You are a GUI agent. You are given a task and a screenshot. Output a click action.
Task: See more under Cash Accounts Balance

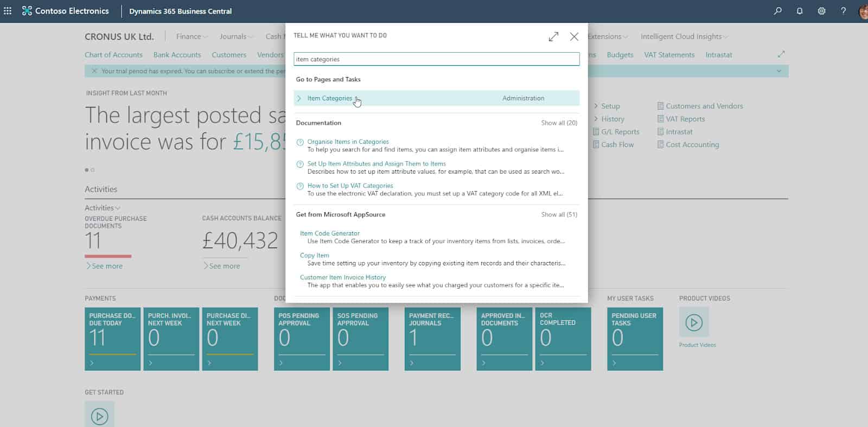pyautogui.click(x=221, y=266)
